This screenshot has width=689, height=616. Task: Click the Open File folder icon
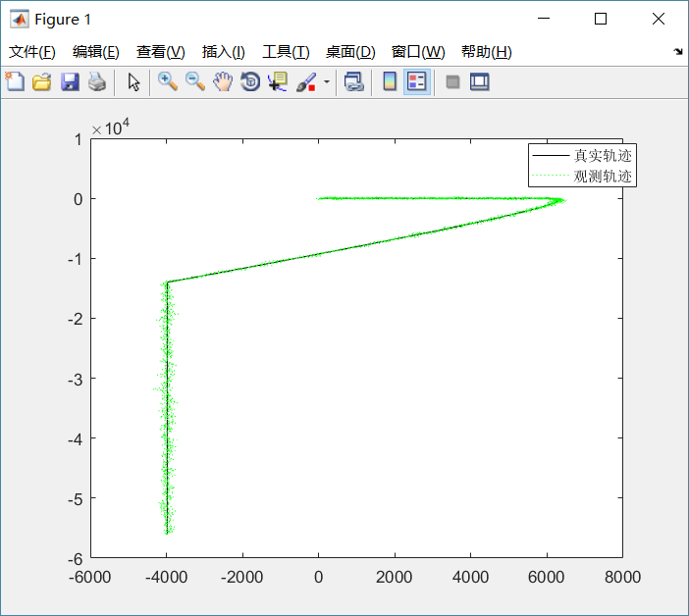pyautogui.click(x=41, y=82)
